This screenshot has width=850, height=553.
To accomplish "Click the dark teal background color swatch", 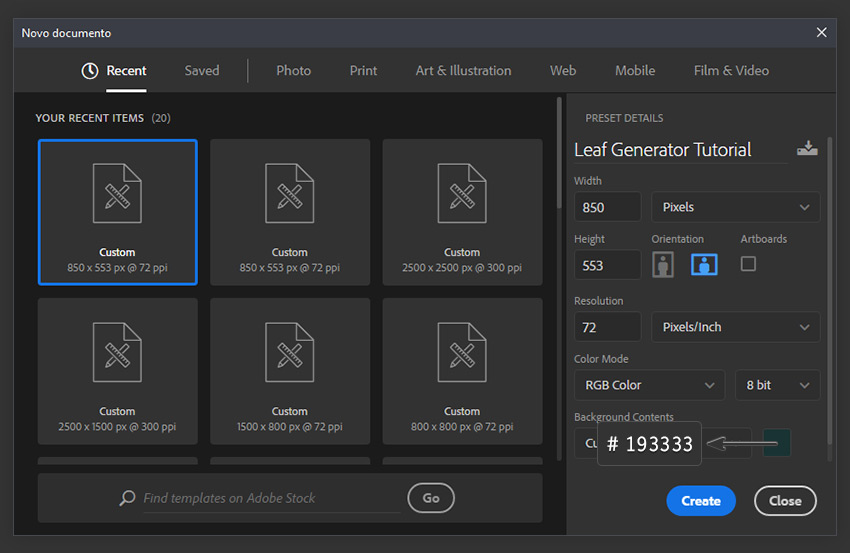I will 777,442.
